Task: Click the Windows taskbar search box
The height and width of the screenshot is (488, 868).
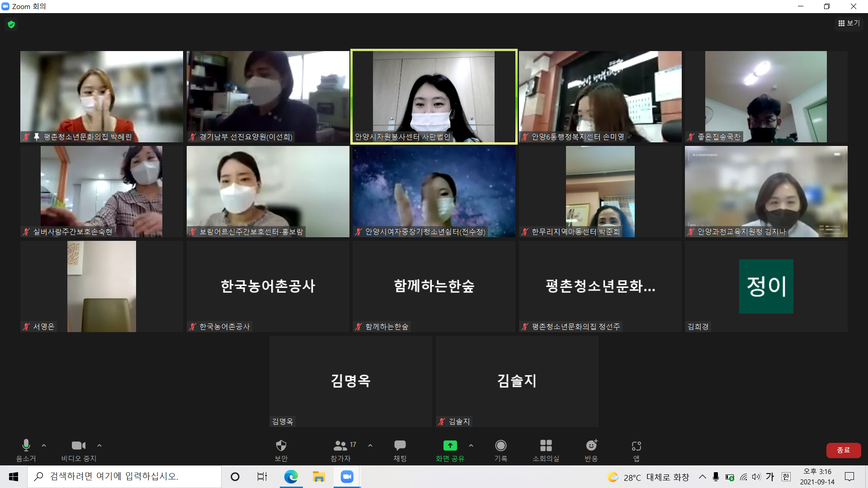Action: coord(124,477)
